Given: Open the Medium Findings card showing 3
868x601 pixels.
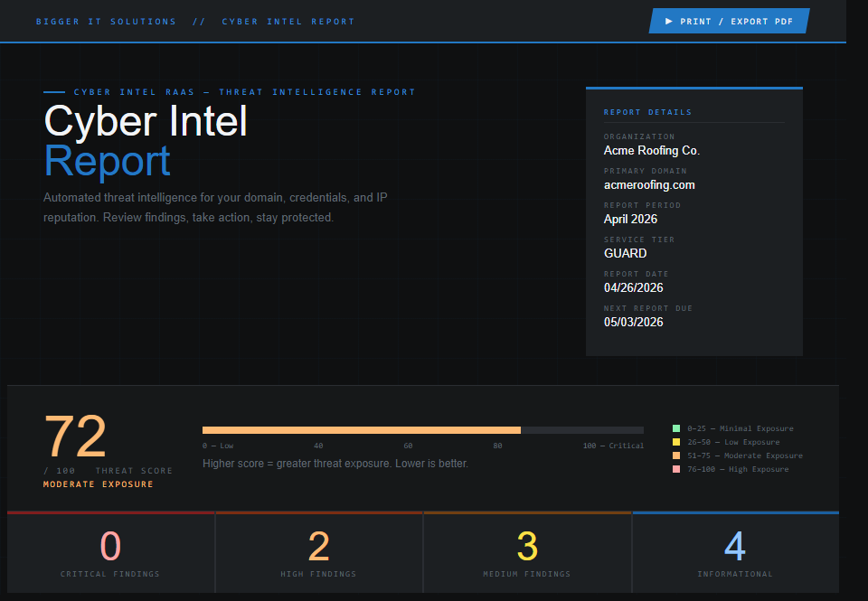Looking at the screenshot, I should tap(527, 552).
